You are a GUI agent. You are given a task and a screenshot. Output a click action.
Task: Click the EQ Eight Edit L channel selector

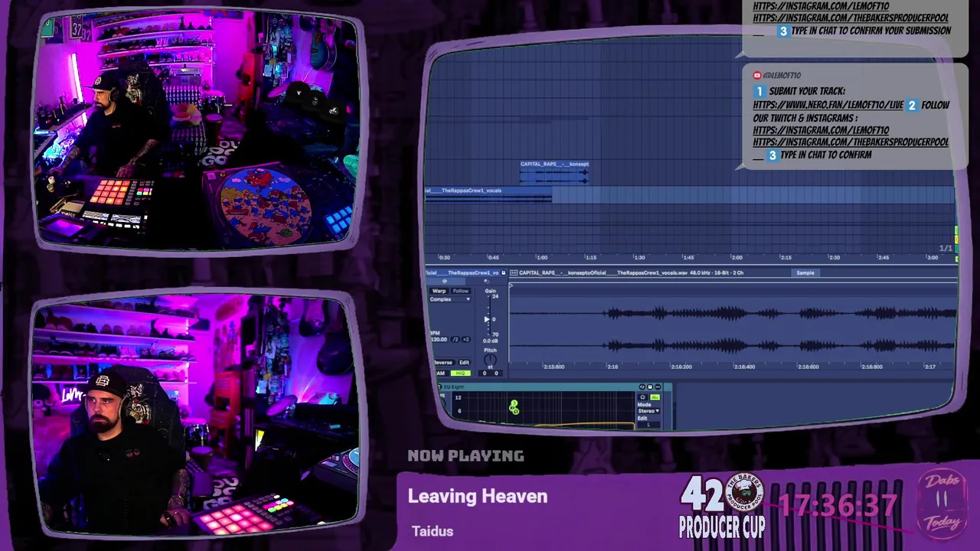[x=648, y=425]
